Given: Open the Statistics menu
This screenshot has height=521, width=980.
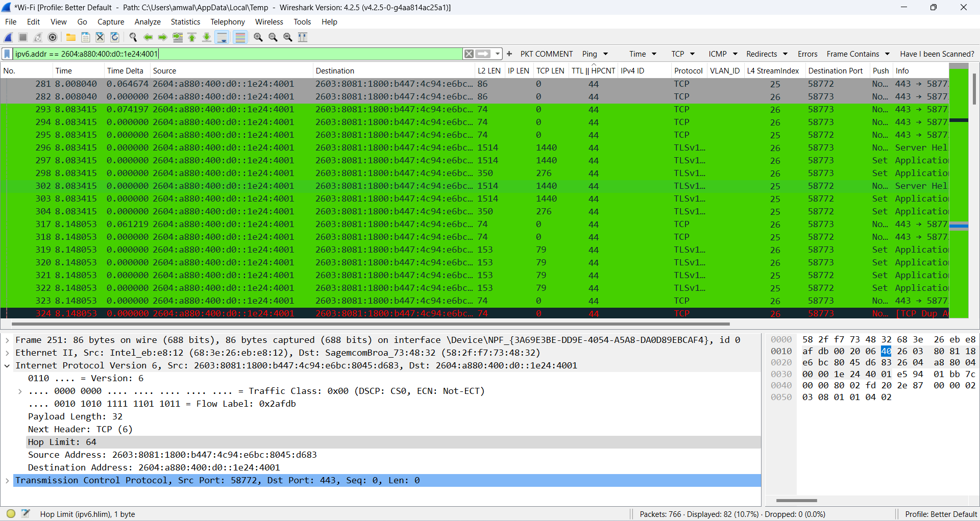Looking at the screenshot, I should click(x=185, y=21).
